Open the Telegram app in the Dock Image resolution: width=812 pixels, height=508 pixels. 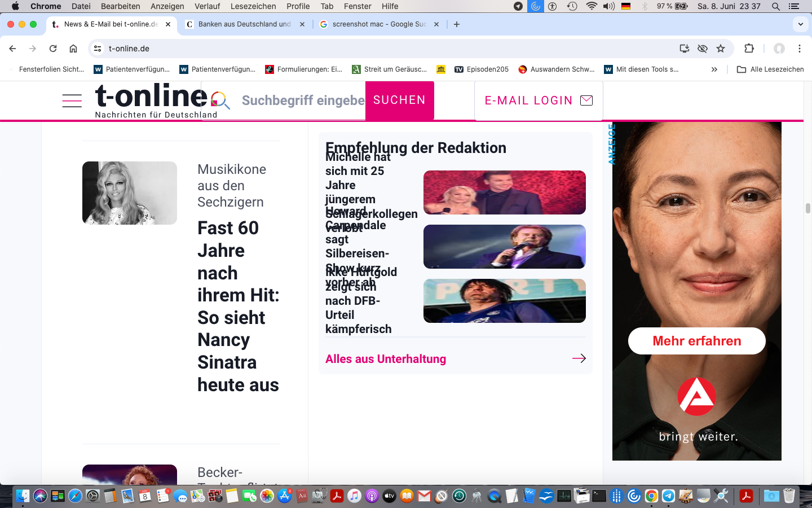(668, 496)
